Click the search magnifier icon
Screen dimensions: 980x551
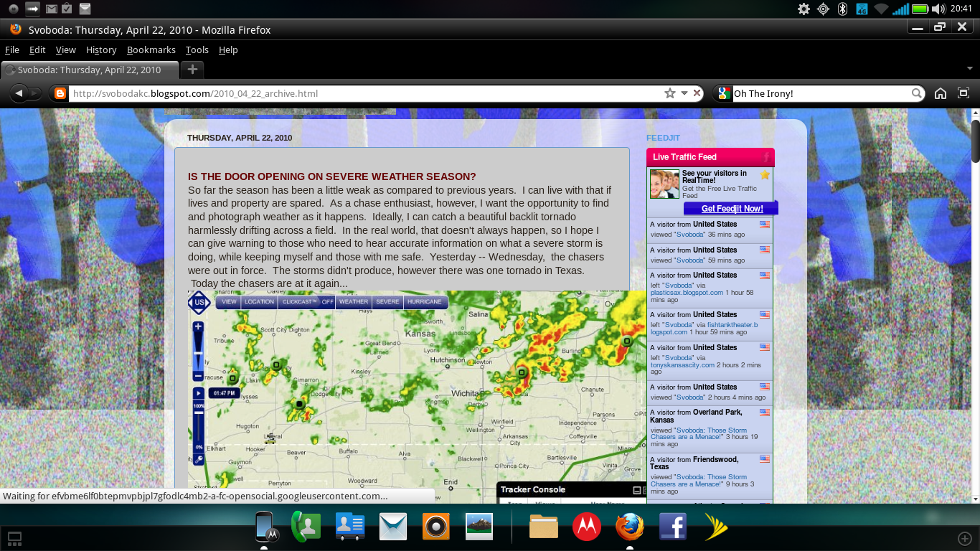click(x=917, y=93)
